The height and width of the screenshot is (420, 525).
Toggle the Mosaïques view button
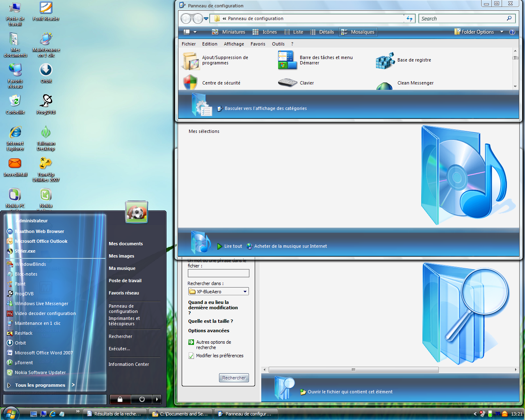coord(358,32)
